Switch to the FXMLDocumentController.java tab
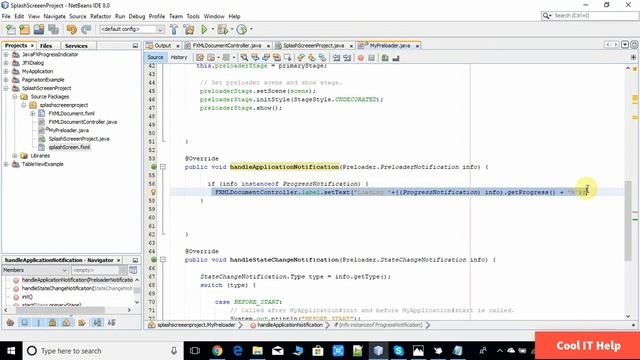 (x=227, y=46)
